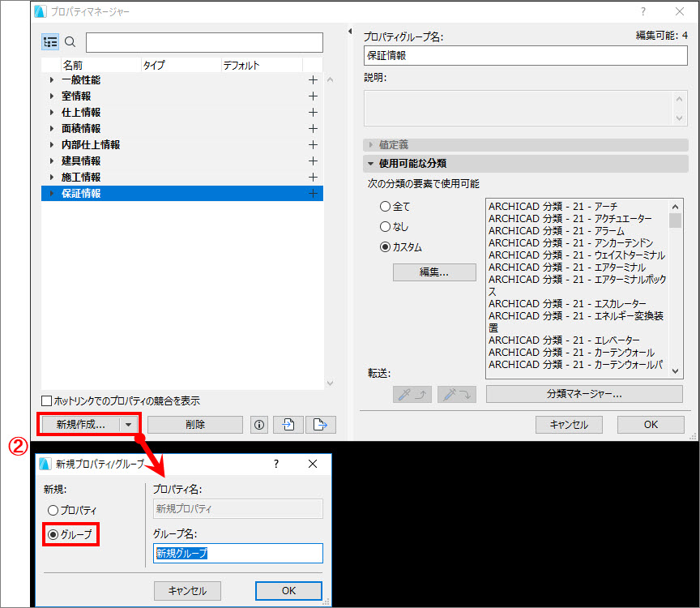Select the 内部仕上情報 group row
Image resolution: width=700 pixels, height=608 pixels.
pos(182,145)
